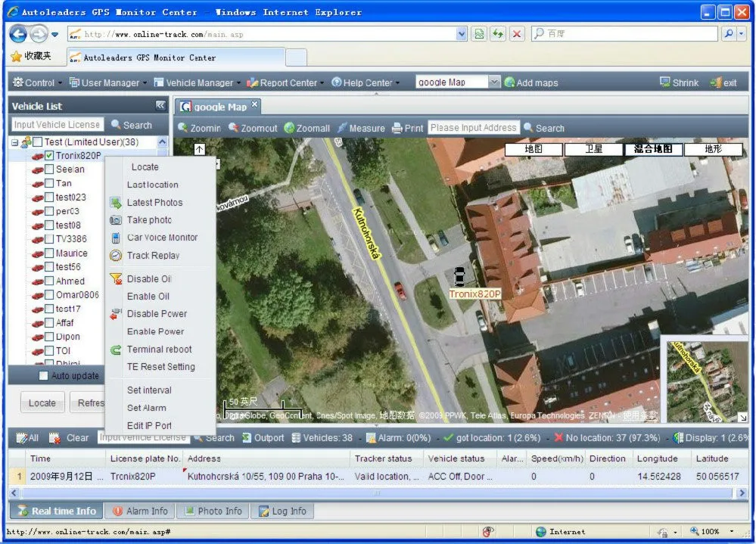This screenshot has height=544, width=756.
Task: Check the test023 vehicle checkbox
Action: click(x=49, y=197)
